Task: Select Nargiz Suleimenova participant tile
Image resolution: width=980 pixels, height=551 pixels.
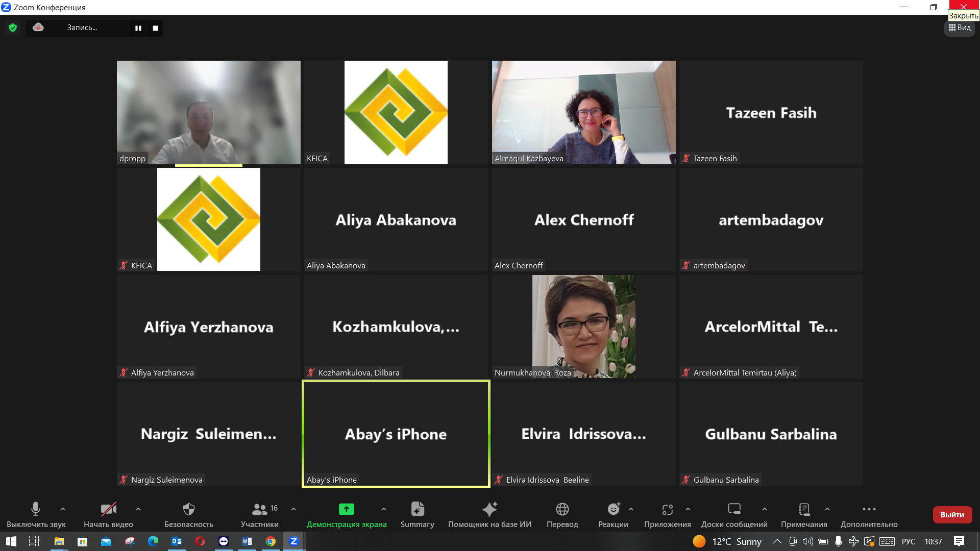Action: point(209,434)
